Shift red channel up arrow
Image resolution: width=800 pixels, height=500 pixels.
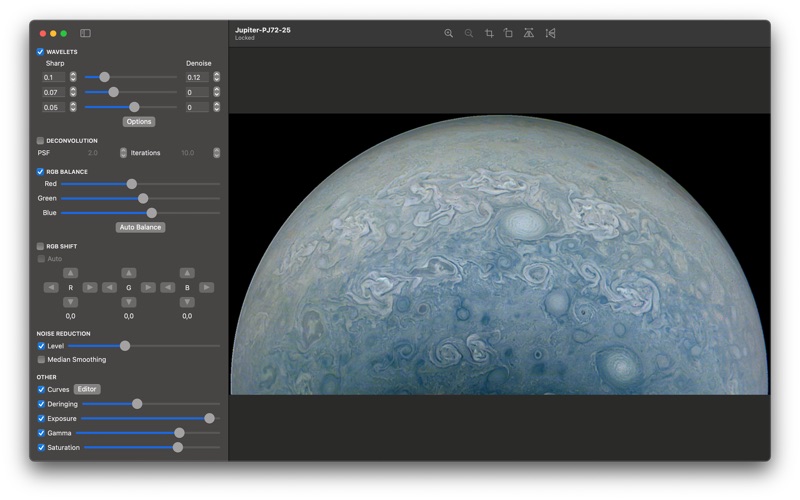(70, 273)
